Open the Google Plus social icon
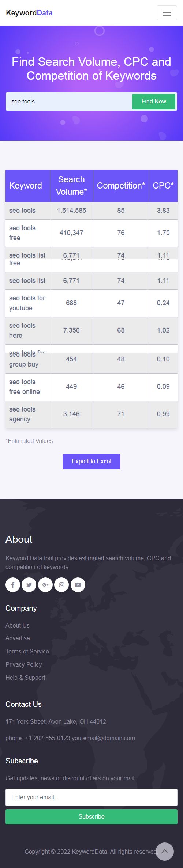Screen dimensions: 183x868 coord(45,585)
